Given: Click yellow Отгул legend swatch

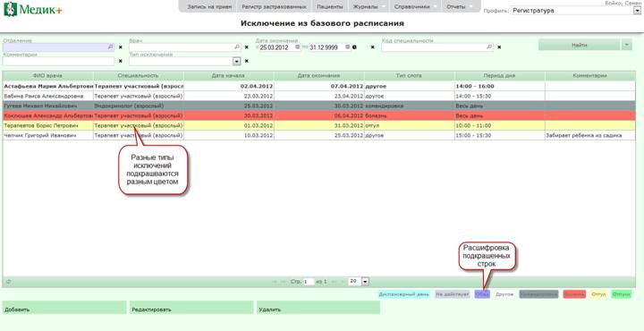Looking at the screenshot, I should [x=598, y=294].
